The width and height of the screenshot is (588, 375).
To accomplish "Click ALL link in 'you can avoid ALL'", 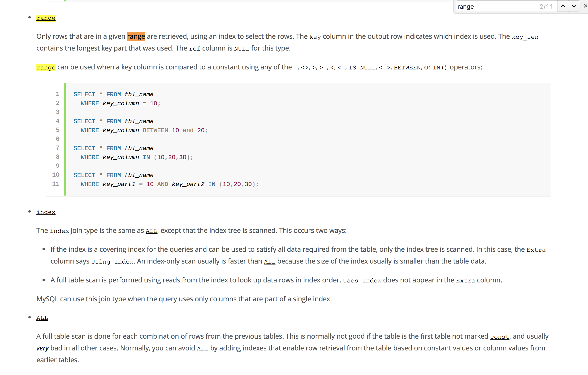I will [203, 348].
